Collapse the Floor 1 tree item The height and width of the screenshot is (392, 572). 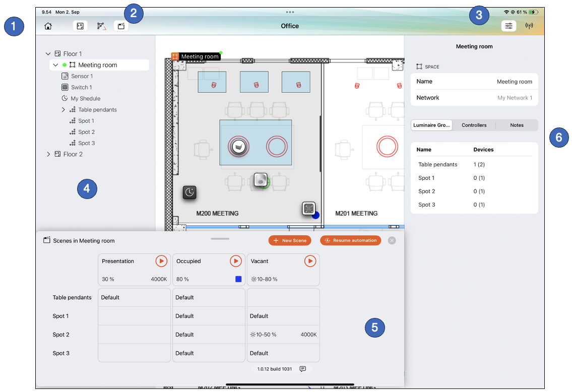48,53
